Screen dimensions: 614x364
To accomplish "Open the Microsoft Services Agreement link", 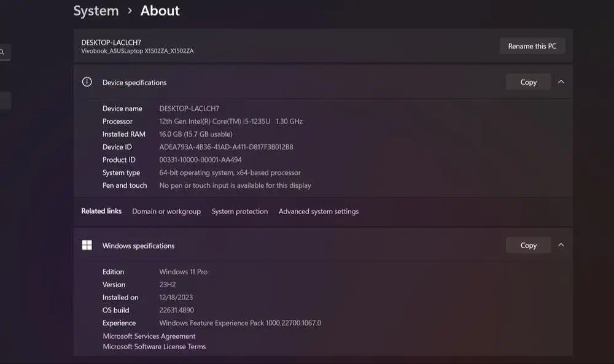I will [149, 336].
